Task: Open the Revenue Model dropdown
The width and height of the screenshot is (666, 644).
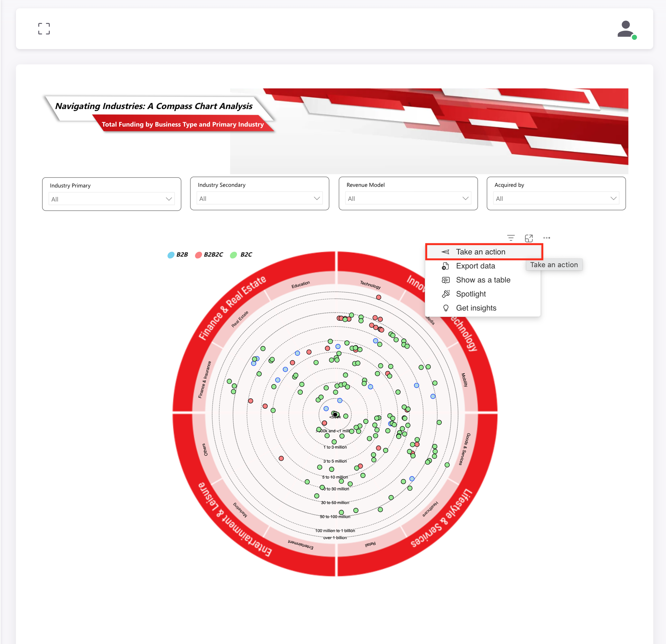Action: pos(408,198)
